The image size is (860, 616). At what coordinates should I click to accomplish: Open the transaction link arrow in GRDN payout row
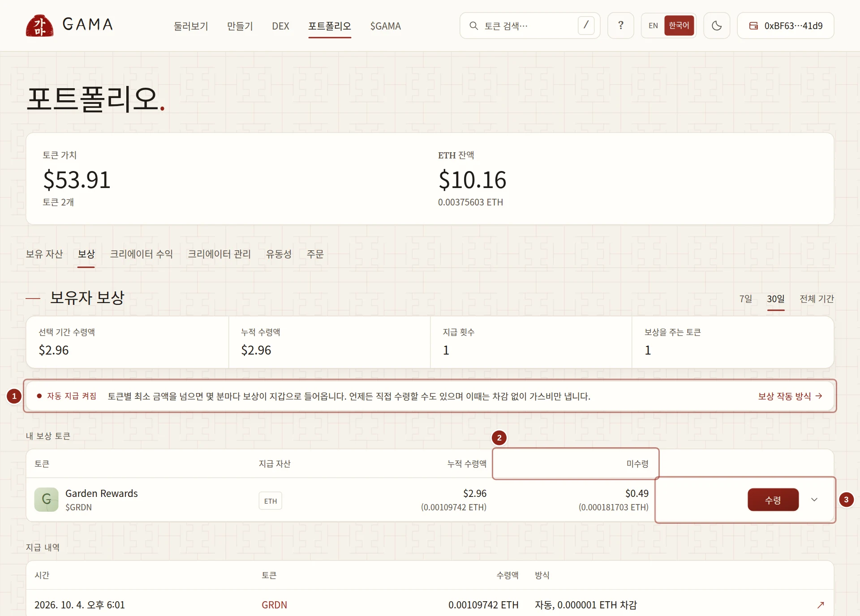pos(821,605)
